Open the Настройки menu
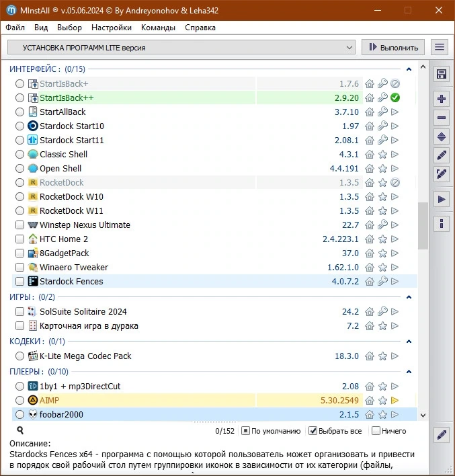The width and height of the screenshot is (455, 476). pos(112,28)
